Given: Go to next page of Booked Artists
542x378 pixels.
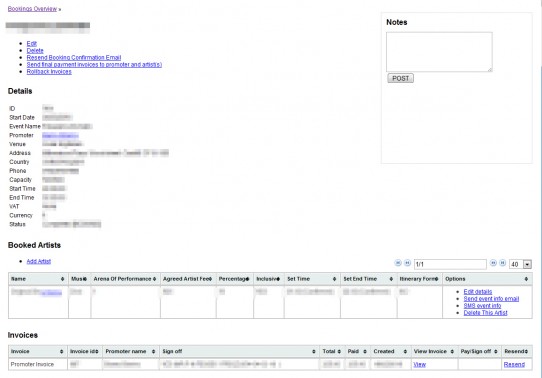Looking at the screenshot, I should coord(493,263).
